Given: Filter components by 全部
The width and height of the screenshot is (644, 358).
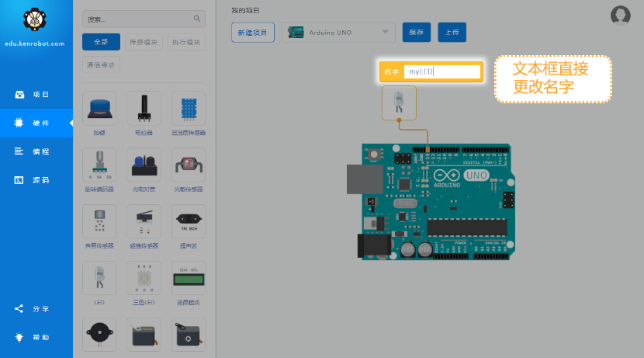Looking at the screenshot, I should pyautogui.click(x=101, y=42).
